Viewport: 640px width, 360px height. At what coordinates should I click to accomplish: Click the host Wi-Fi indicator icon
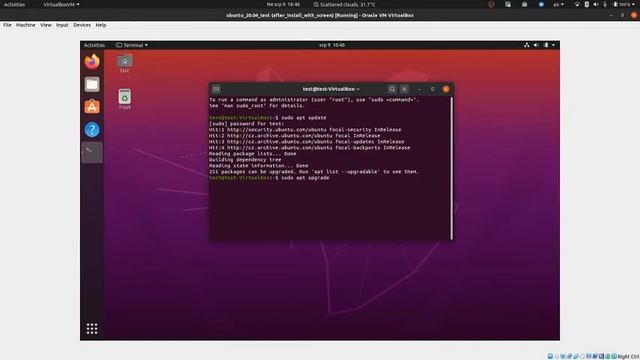(577, 4)
